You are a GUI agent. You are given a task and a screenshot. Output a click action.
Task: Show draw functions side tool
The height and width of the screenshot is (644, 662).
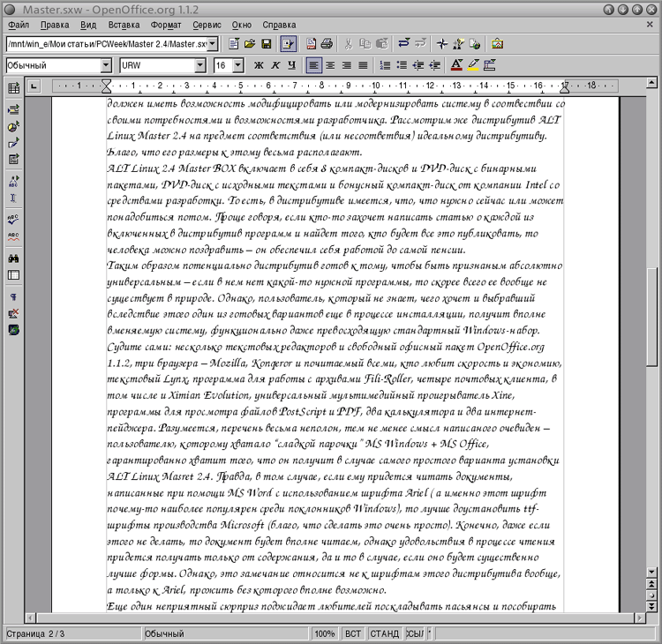pos(13,143)
